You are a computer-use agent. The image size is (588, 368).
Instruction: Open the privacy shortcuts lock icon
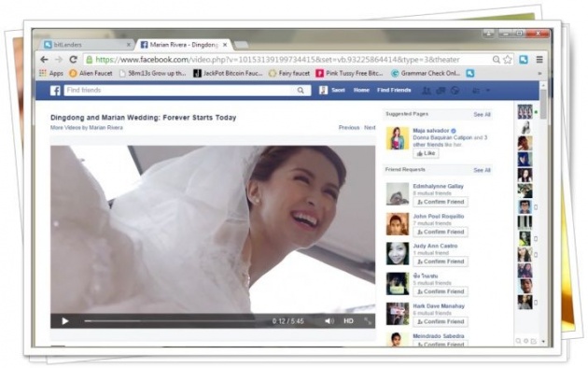click(x=476, y=91)
